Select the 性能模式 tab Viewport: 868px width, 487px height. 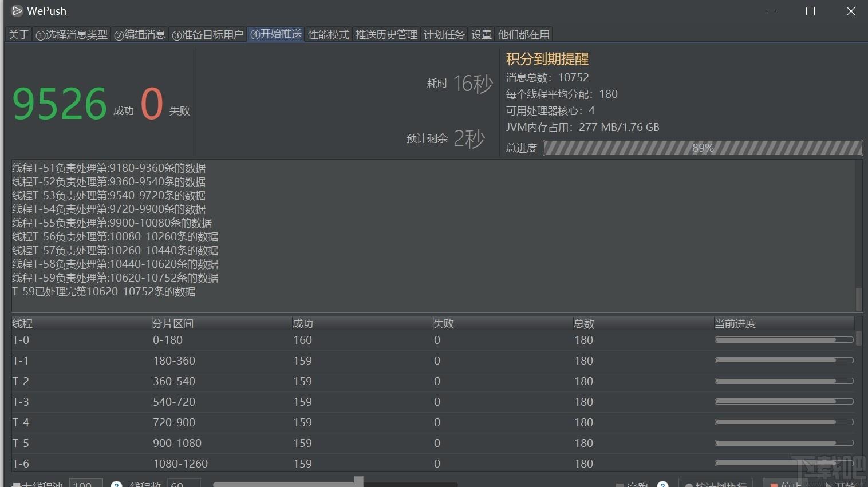point(329,35)
